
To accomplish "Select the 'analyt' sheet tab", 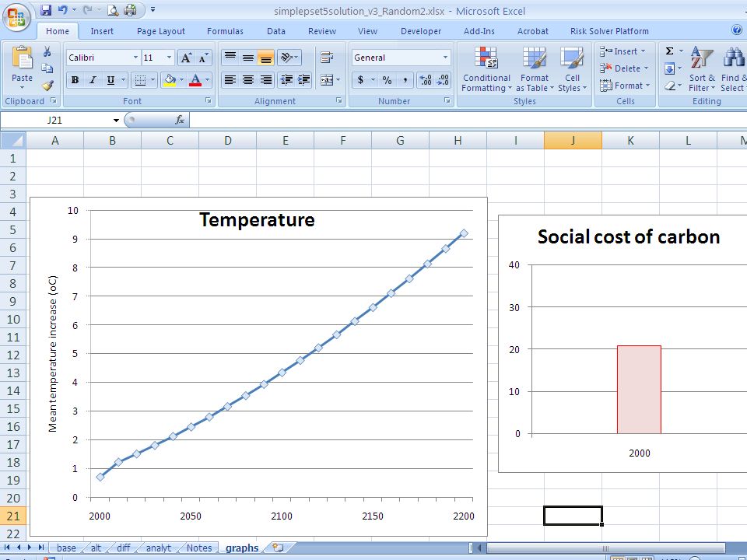I will point(158,548).
